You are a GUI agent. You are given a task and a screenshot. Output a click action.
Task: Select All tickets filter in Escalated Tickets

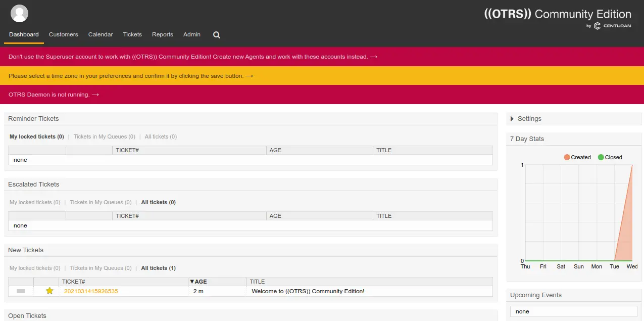[159, 202]
